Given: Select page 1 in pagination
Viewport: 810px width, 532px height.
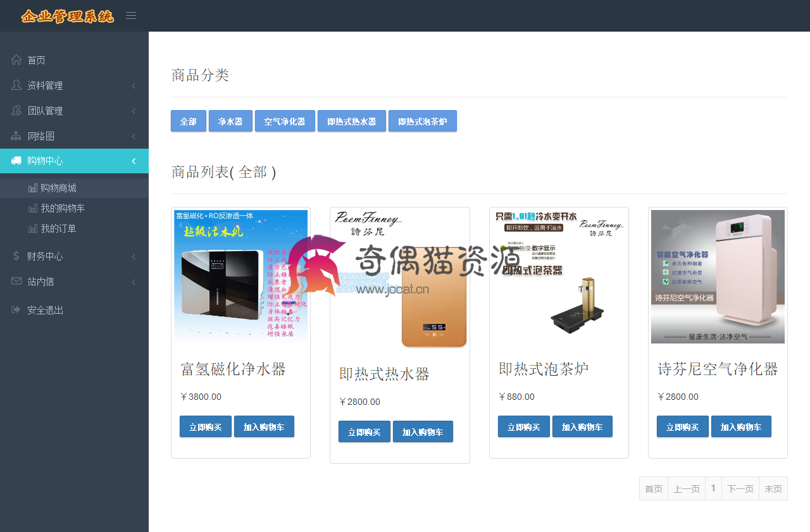Looking at the screenshot, I should [x=713, y=488].
